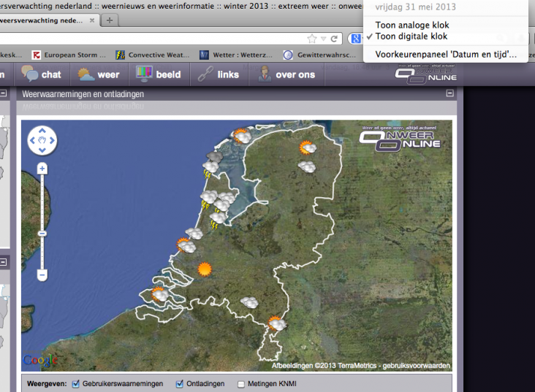Click the map zoom out minus button
Viewport: 535px width, 392px height.
click(x=42, y=275)
